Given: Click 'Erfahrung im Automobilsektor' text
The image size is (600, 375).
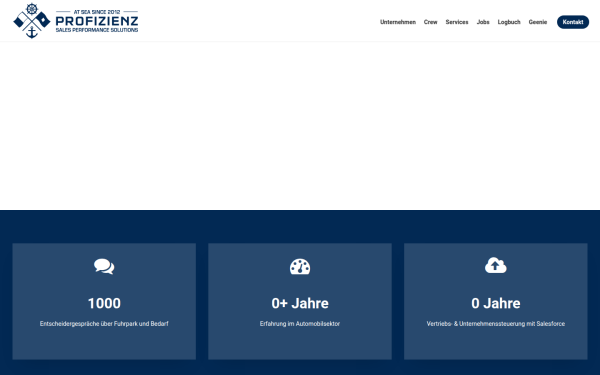Looking at the screenshot, I should [x=300, y=324].
